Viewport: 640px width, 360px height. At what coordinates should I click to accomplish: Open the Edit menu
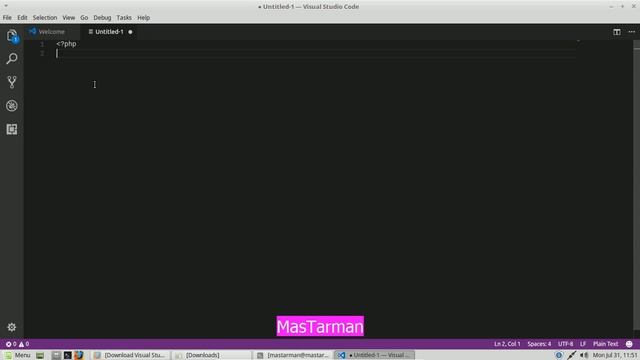[22, 18]
